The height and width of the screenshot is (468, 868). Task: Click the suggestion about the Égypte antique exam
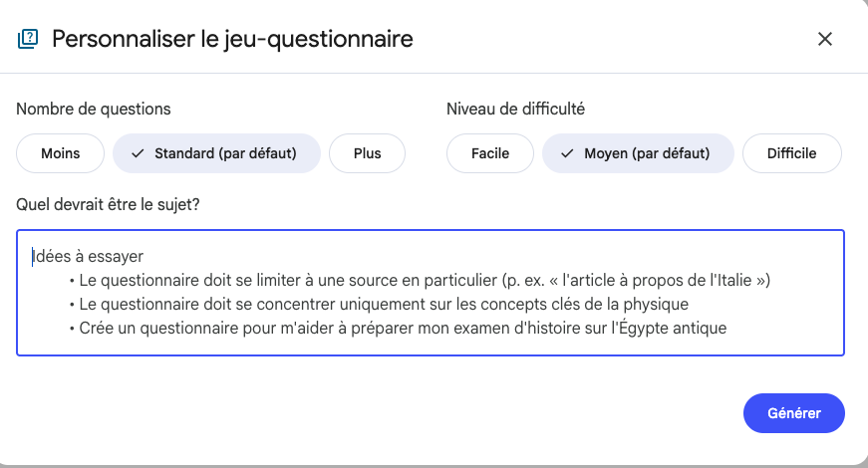pyautogui.click(x=402, y=328)
